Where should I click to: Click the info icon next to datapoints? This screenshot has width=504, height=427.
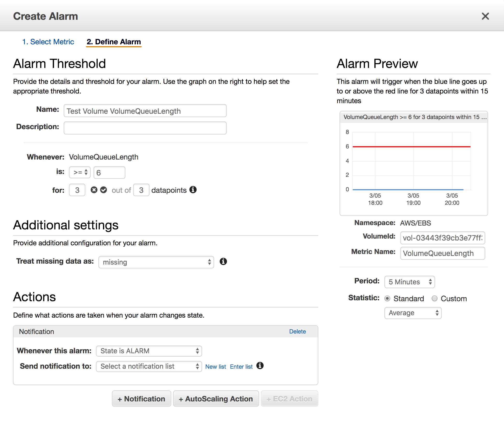(x=193, y=190)
